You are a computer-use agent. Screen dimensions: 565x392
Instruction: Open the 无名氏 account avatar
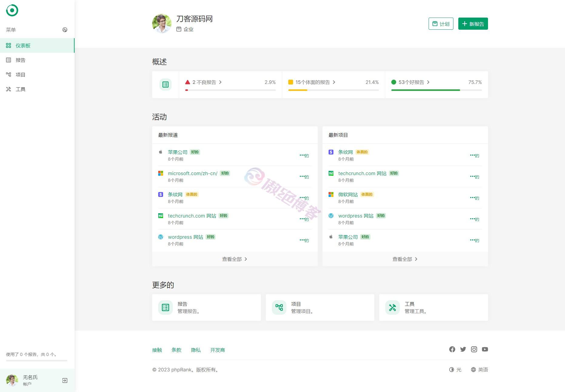coord(12,380)
